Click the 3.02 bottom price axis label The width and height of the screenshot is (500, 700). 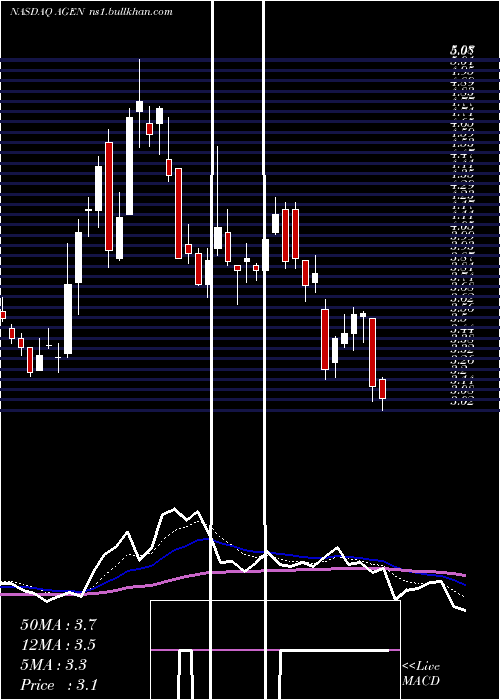[x=462, y=402]
